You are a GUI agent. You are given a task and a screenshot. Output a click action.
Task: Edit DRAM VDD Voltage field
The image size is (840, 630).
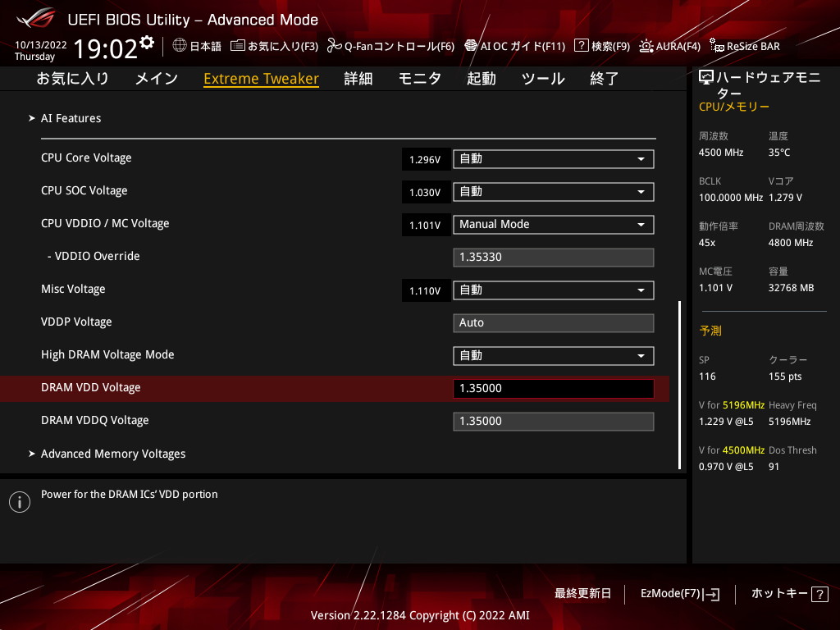coord(554,388)
